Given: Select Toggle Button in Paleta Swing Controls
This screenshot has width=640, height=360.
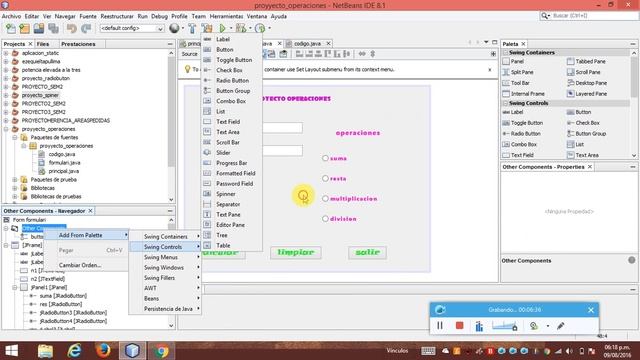Looking at the screenshot, I should click(522, 123).
